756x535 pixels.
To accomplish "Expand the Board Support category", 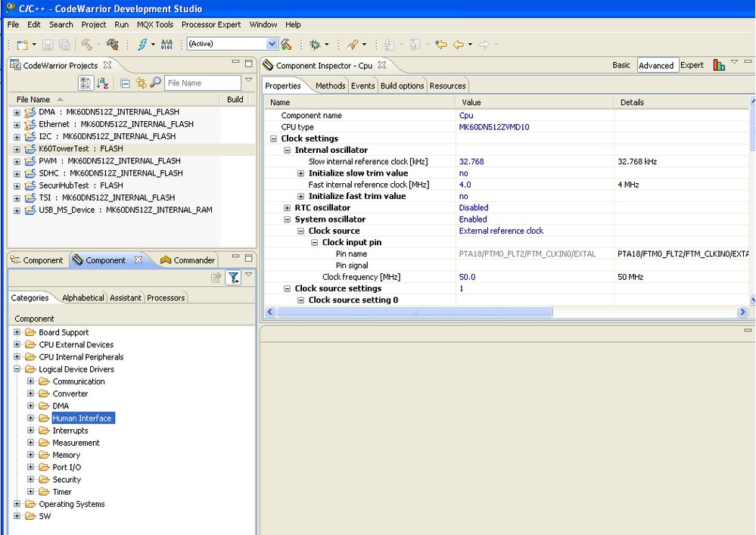I will [x=17, y=332].
